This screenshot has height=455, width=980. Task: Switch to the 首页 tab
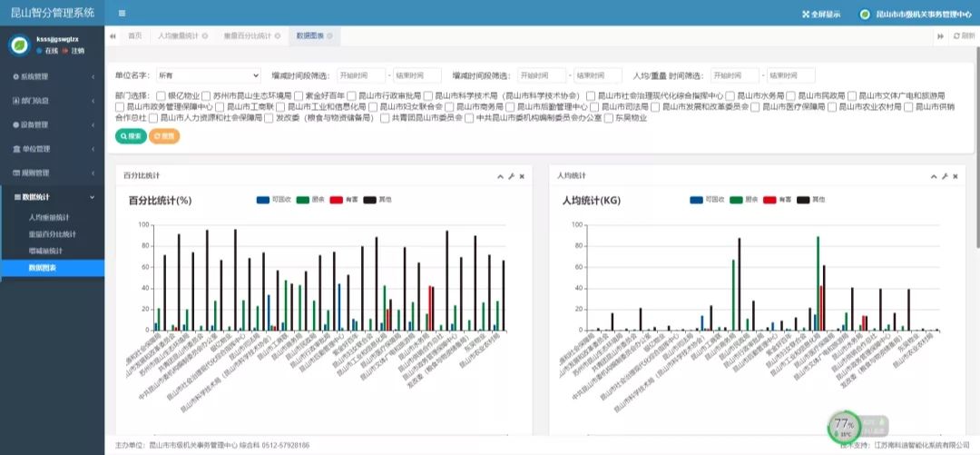(134, 35)
